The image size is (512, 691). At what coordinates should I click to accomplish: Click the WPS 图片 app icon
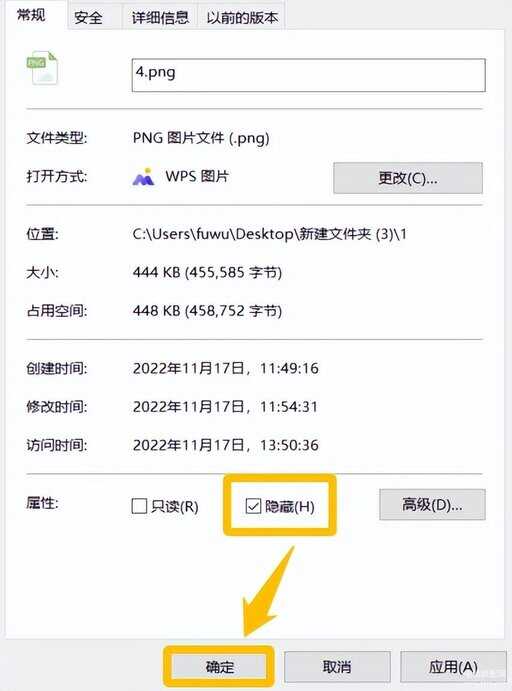(143, 177)
